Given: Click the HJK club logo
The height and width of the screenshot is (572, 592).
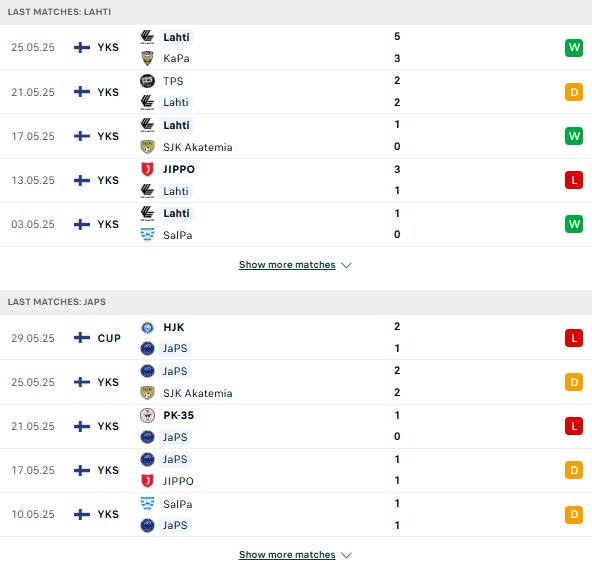Looking at the screenshot, I should click(x=147, y=327).
